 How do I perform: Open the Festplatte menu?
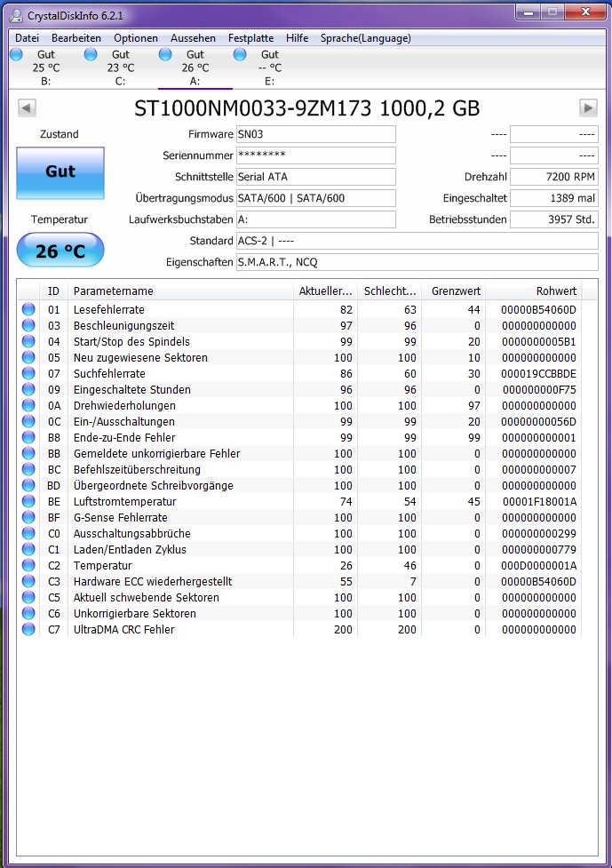250,38
